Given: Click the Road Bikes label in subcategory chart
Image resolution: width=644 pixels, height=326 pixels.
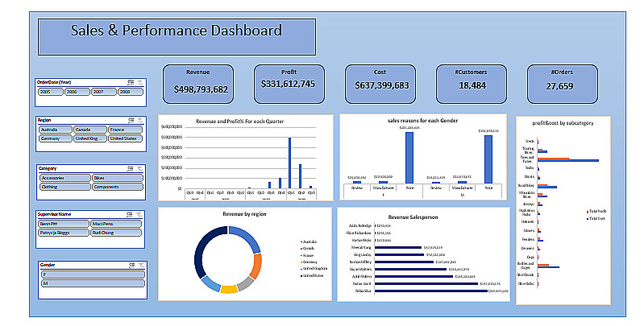Looking at the screenshot, I should click(x=526, y=185).
